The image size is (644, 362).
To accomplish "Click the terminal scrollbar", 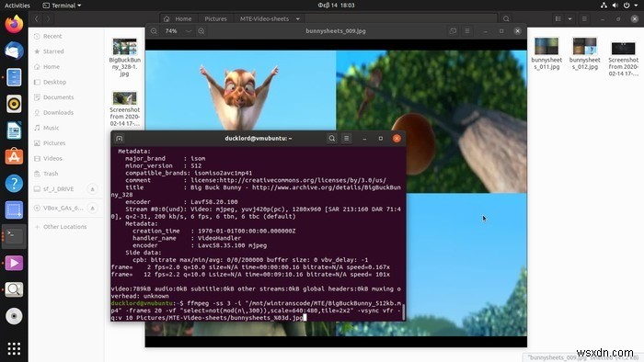I will (403, 311).
